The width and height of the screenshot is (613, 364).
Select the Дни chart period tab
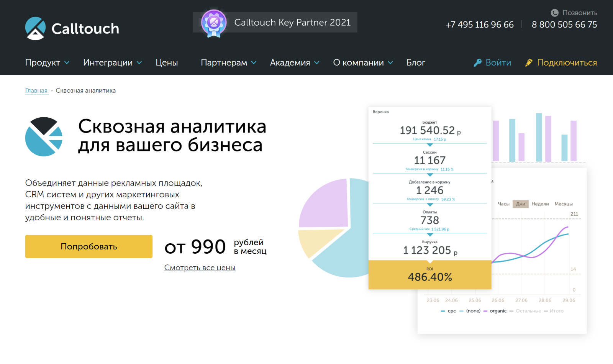tap(521, 204)
